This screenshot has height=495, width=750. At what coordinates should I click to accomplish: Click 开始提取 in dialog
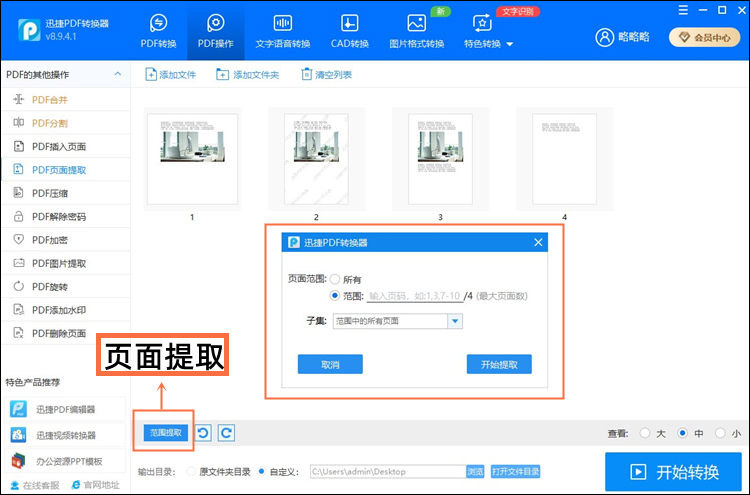499,364
